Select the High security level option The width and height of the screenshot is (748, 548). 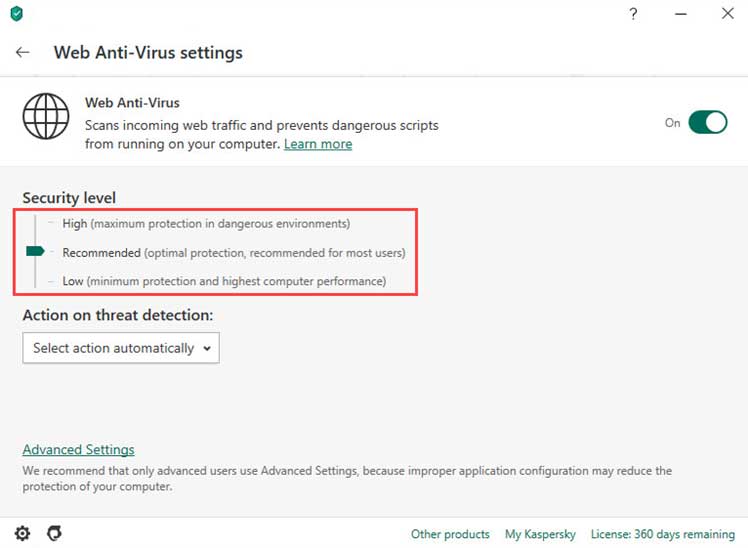pyautogui.click(x=206, y=223)
